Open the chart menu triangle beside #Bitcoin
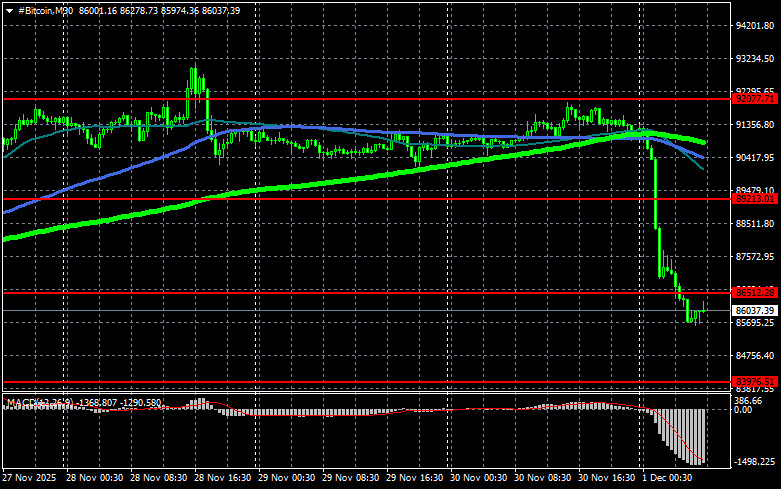Viewport: 781px width, 489px height. (x=9, y=11)
